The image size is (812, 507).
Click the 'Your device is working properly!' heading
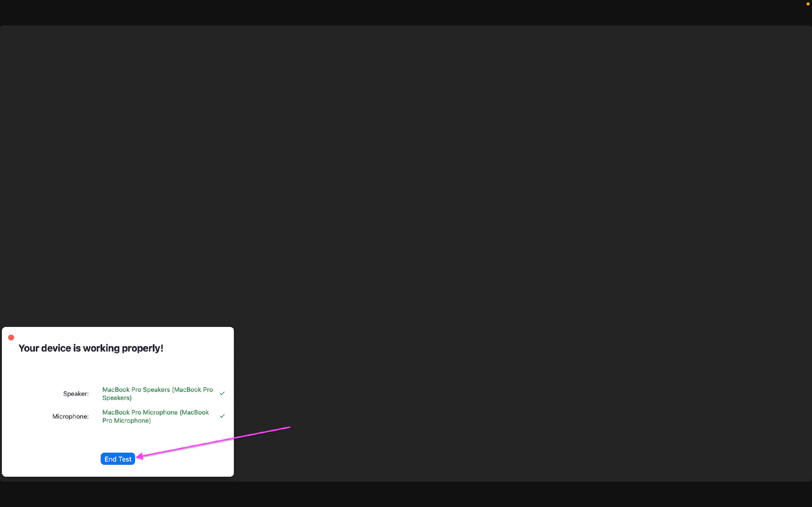(91, 348)
